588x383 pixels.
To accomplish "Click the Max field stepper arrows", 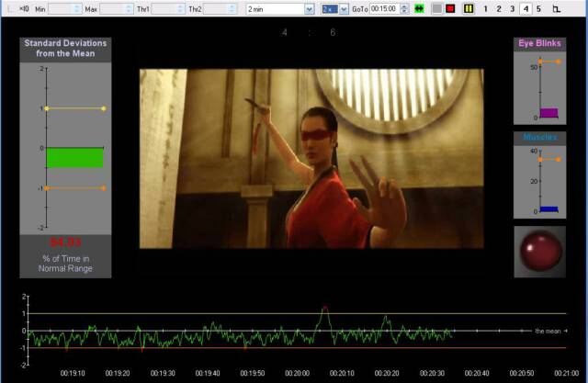I will tap(129, 9).
